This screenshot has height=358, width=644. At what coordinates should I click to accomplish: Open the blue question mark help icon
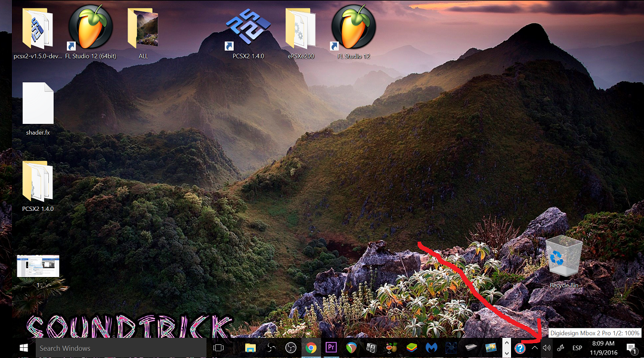(520, 348)
